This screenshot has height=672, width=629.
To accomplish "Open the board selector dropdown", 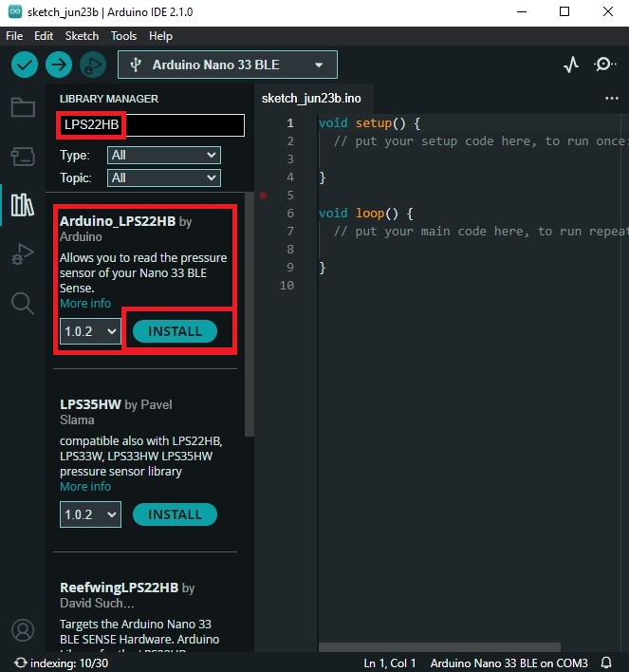I will click(x=228, y=65).
